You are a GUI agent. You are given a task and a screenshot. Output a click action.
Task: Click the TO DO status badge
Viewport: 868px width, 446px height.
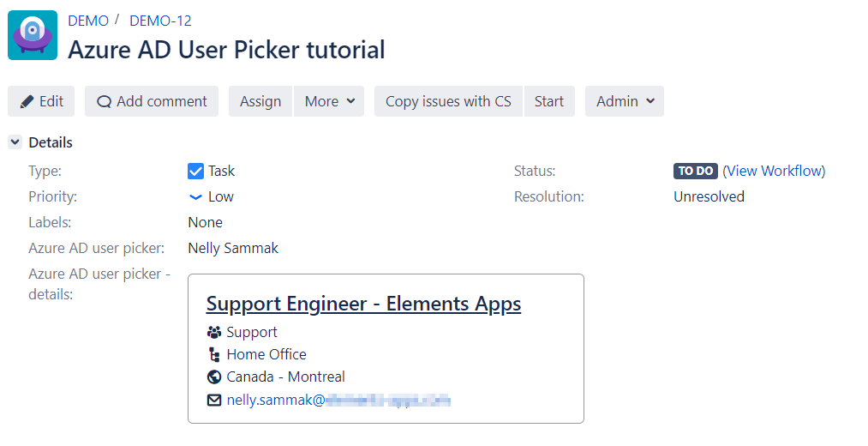695,171
